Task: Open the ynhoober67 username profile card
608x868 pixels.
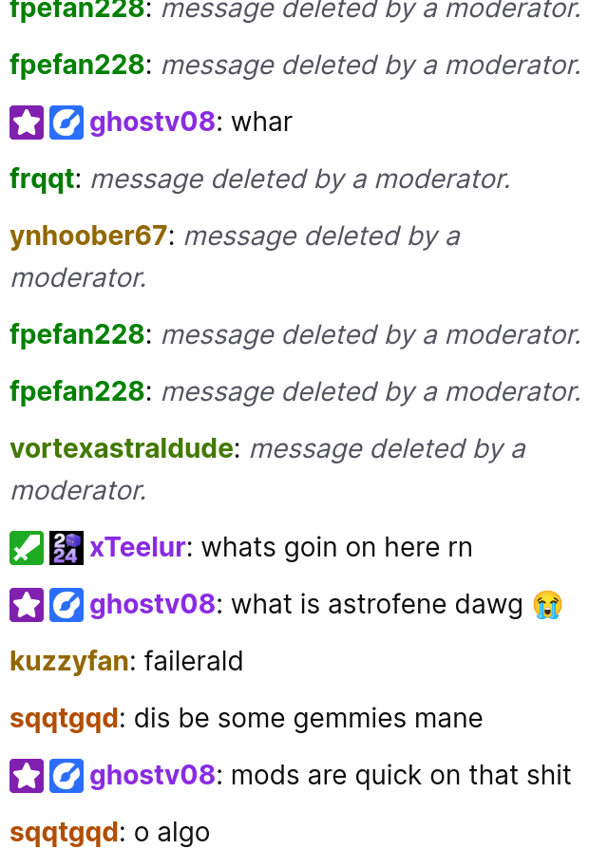Action: pos(88,236)
